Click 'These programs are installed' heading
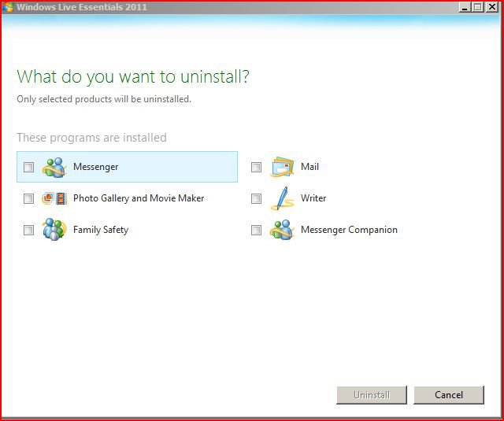Screen dimensions: 504x421 (x=91, y=138)
